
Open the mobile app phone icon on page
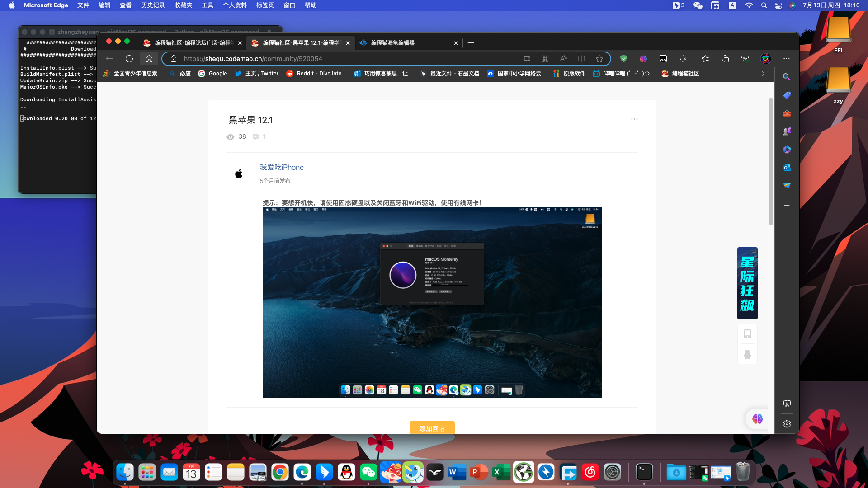tap(747, 334)
